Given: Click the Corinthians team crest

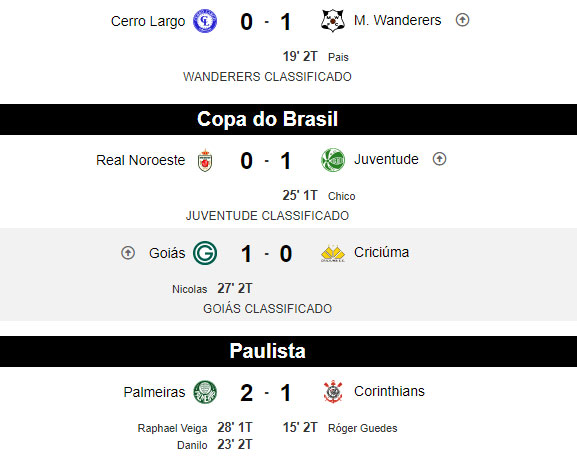Looking at the screenshot, I should 333,392.
